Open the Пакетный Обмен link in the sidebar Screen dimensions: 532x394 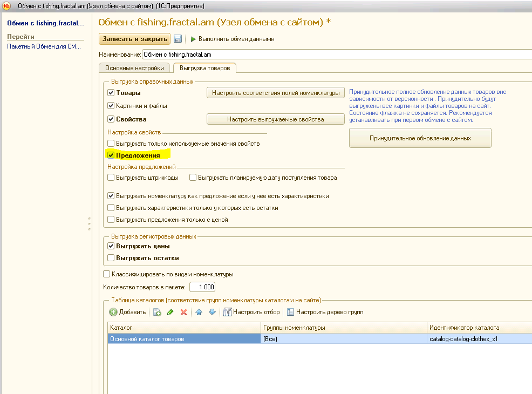(x=44, y=47)
